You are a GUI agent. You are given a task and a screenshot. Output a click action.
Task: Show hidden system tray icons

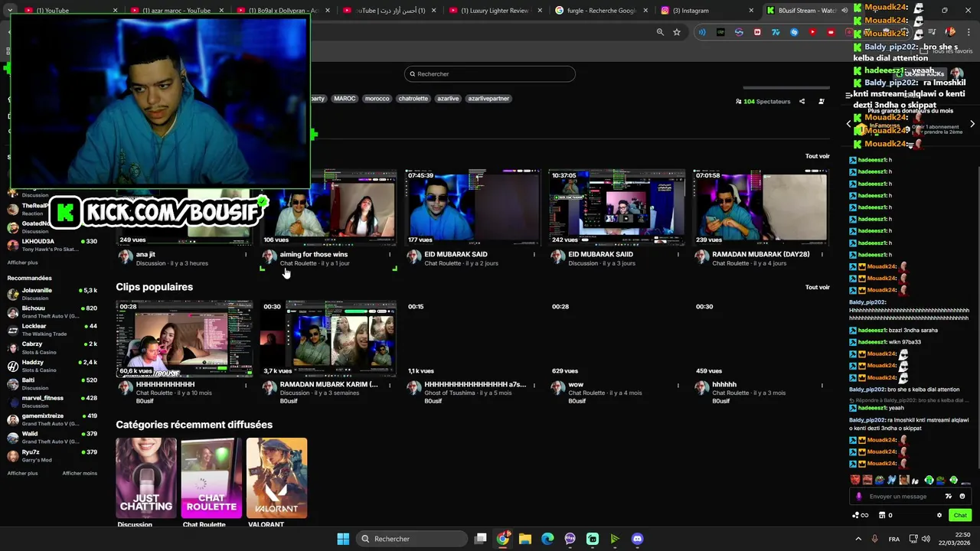[x=857, y=539]
